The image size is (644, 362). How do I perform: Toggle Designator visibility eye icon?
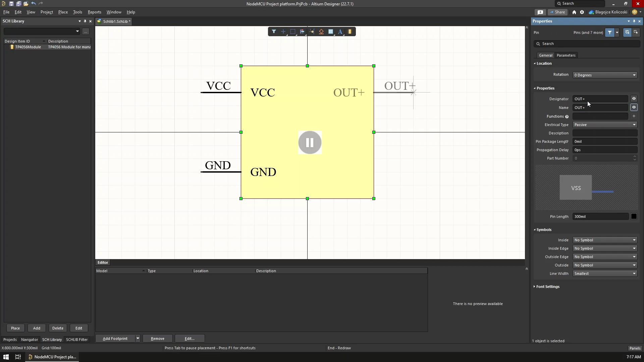click(634, 99)
